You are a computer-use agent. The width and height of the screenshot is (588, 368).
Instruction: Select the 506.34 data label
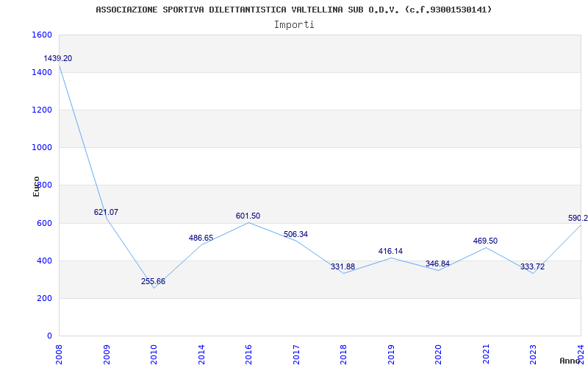pos(296,234)
